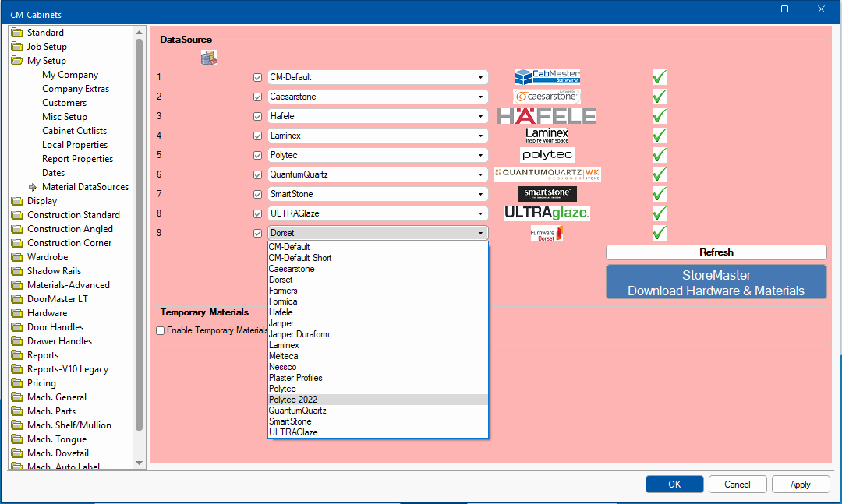Screen dimensions: 842x504
Task: Click the green tick on Laminex row
Action: pos(660,136)
